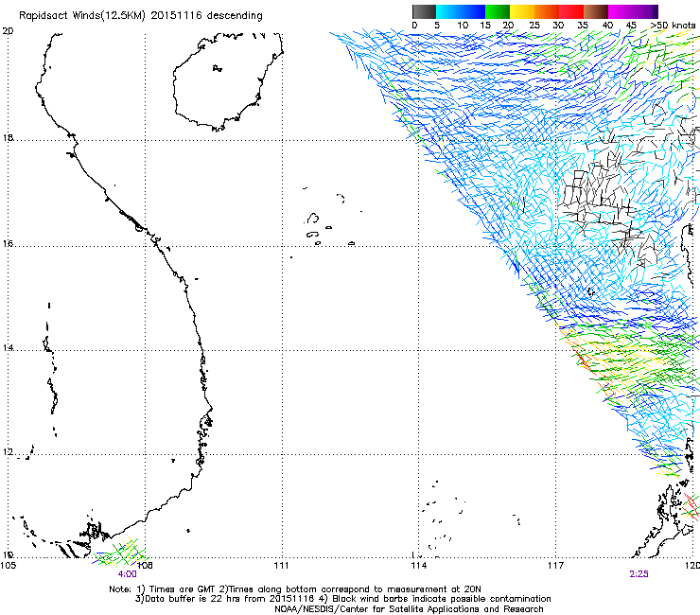This screenshot has height=615, width=700.
Task: Click the longitude label 111
Action: pyautogui.click(x=281, y=566)
